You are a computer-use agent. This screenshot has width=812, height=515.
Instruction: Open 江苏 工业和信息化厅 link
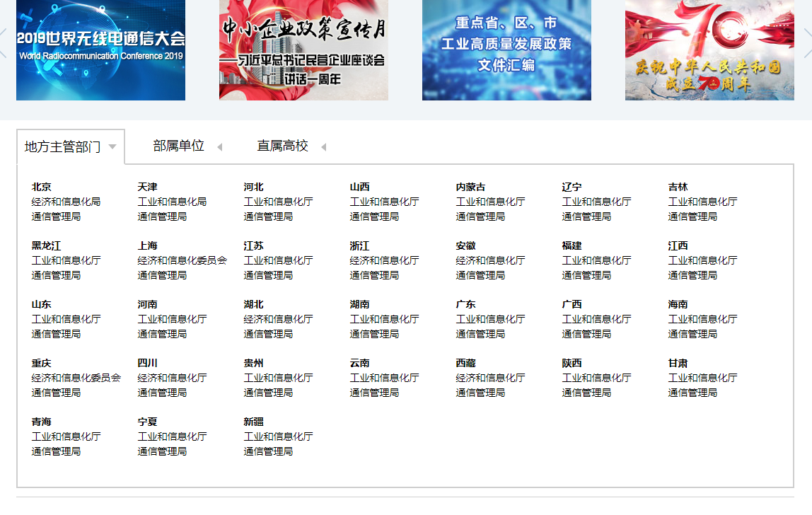point(278,260)
